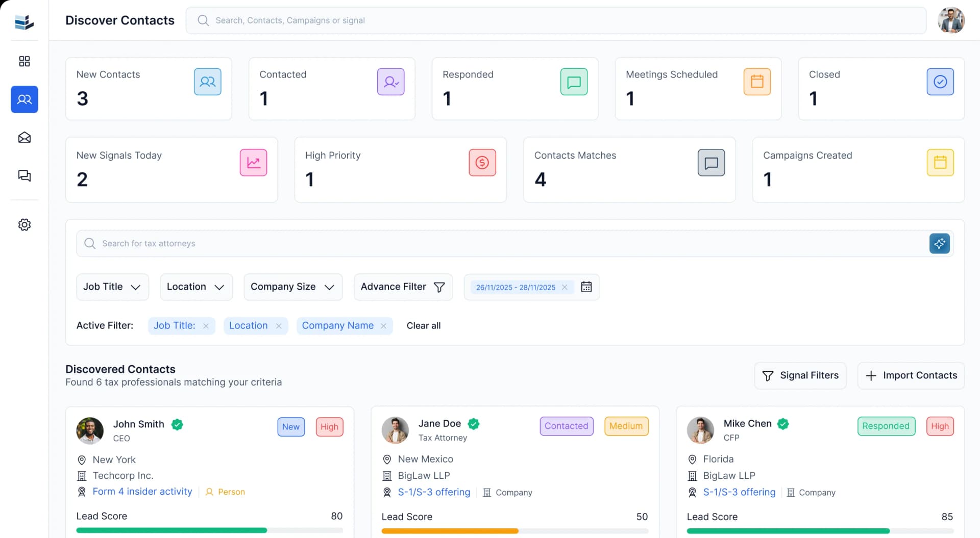
Task: Click the New status tag on John Smith
Action: 291,427
